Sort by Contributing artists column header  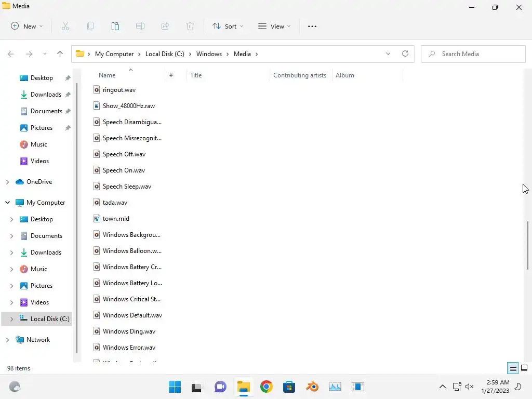[x=300, y=75]
